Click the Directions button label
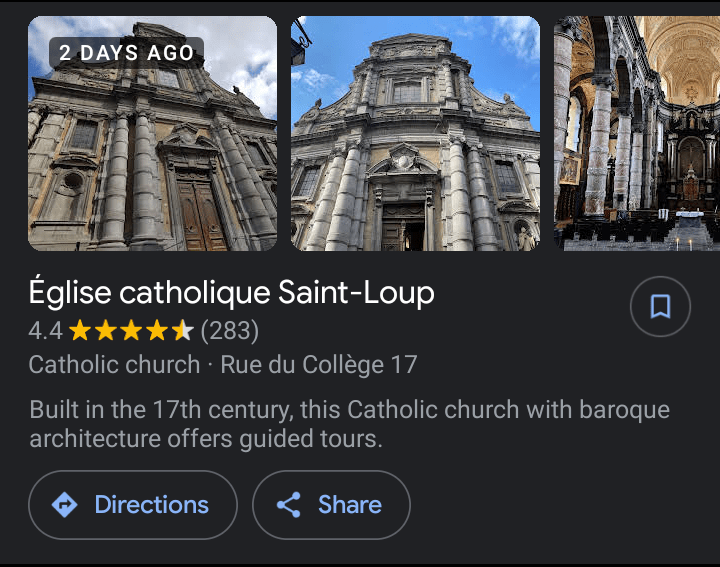Viewport: 720px width, 567px height. click(151, 505)
